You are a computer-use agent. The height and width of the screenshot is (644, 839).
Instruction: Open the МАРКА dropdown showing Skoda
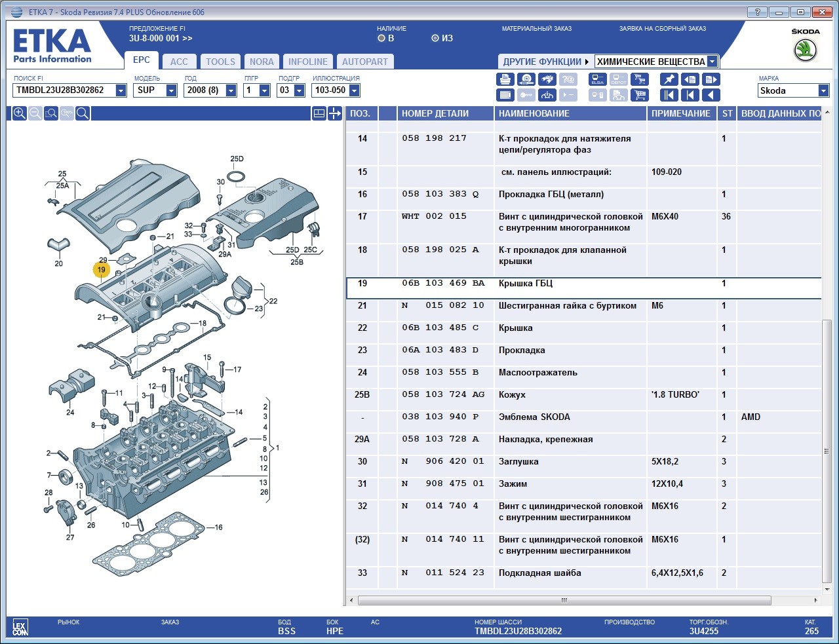pyautogui.click(x=823, y=90)
